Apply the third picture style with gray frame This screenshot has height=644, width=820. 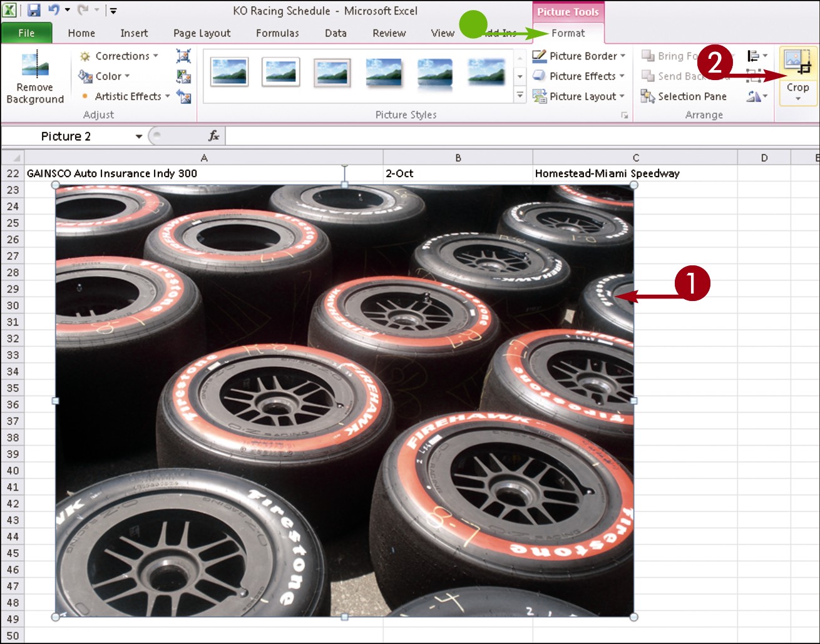click(332, 71)
